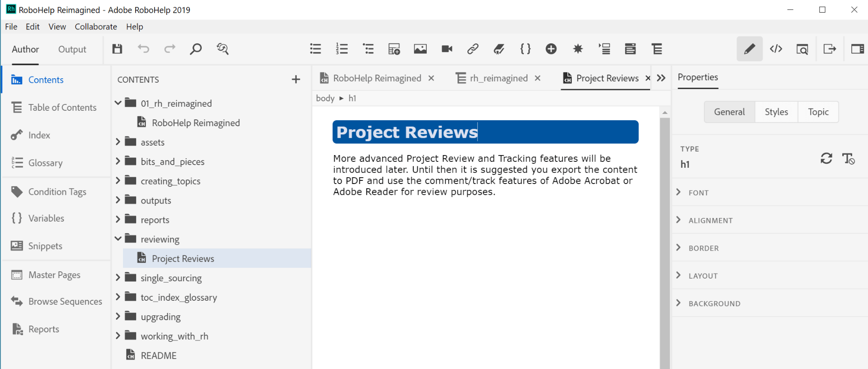This screenshot has height=369, width=868.
Task: Expand the single_sourcing folder
Action: click(118, 277)
